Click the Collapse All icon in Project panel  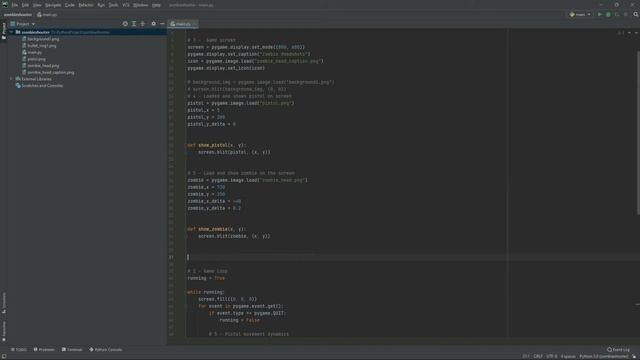pyautogui.click(x=142, y=24)
